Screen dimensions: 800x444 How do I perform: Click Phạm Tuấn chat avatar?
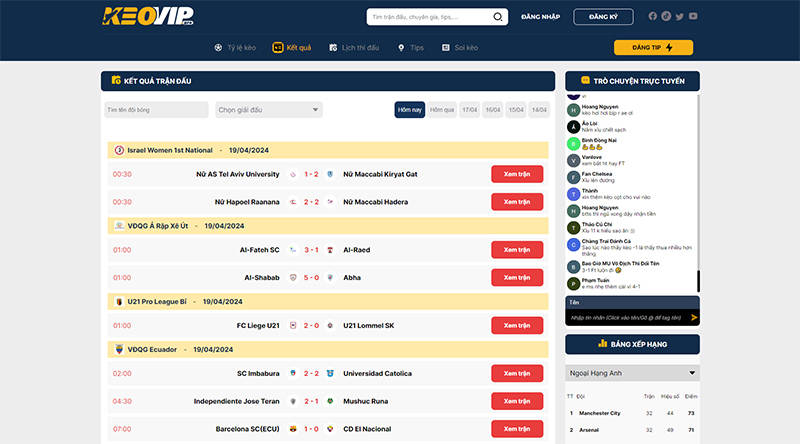[x=573, y=283]
